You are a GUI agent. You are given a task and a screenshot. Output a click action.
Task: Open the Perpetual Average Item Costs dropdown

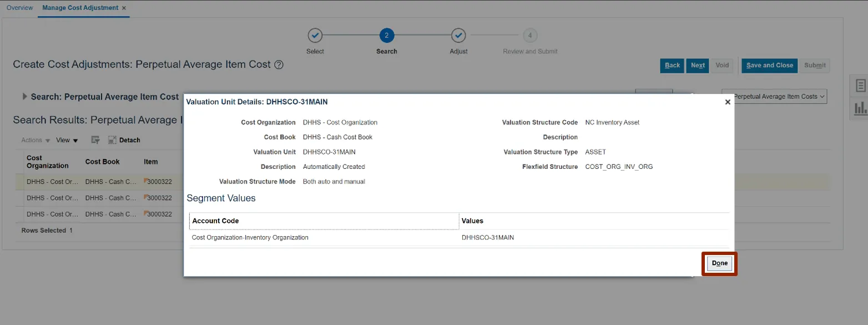click(x=774, y=97)
